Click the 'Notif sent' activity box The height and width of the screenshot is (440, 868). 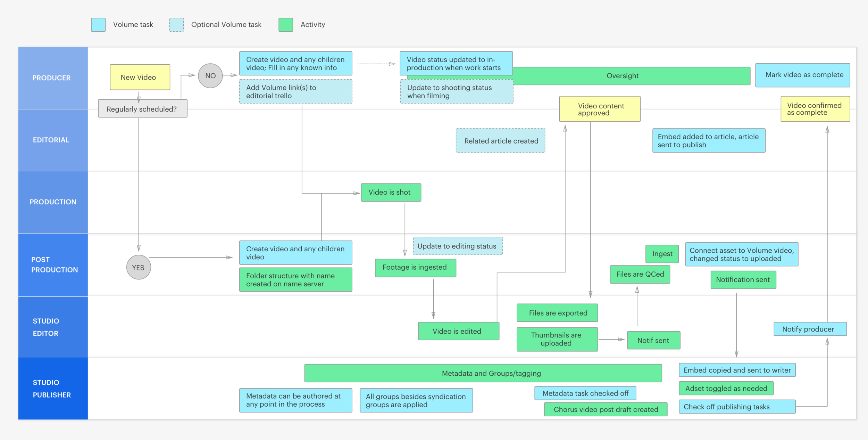(x=654, y=340)
